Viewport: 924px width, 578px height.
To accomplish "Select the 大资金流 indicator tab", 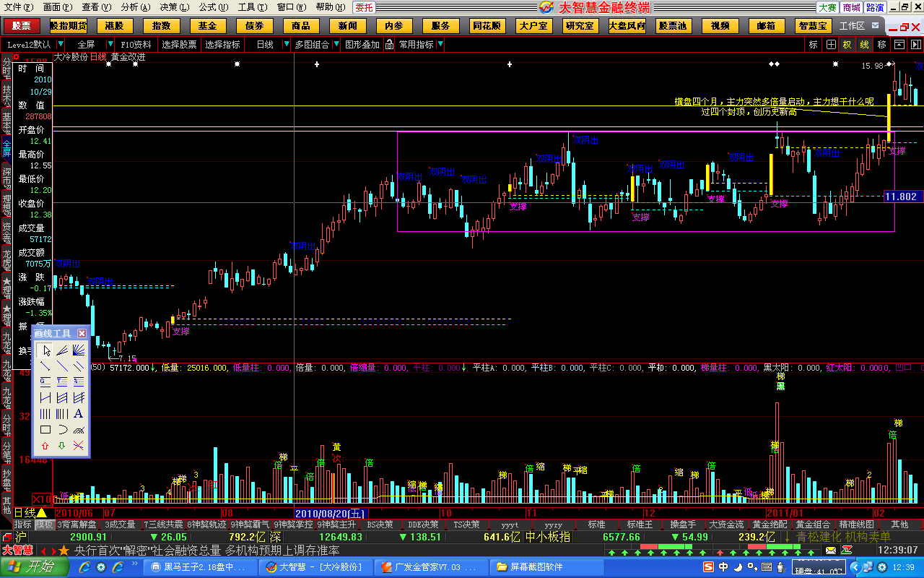I will [726, 524].
